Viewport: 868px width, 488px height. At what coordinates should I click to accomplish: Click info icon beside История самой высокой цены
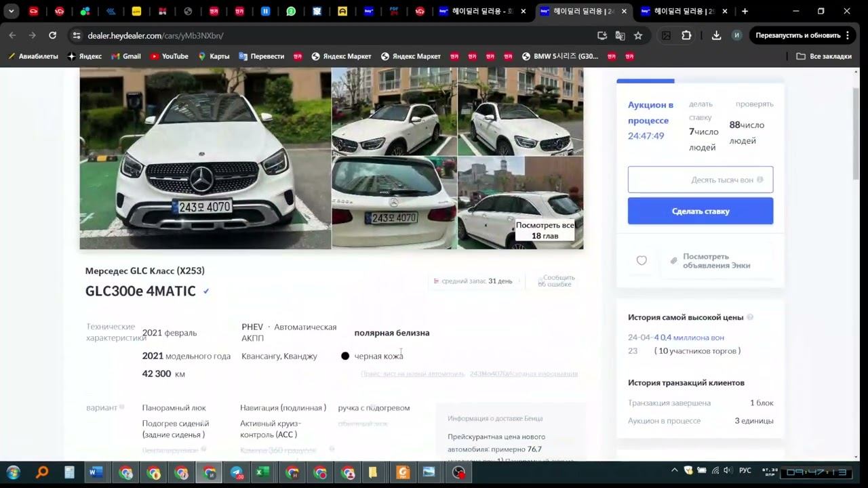[x=750, y=317]
